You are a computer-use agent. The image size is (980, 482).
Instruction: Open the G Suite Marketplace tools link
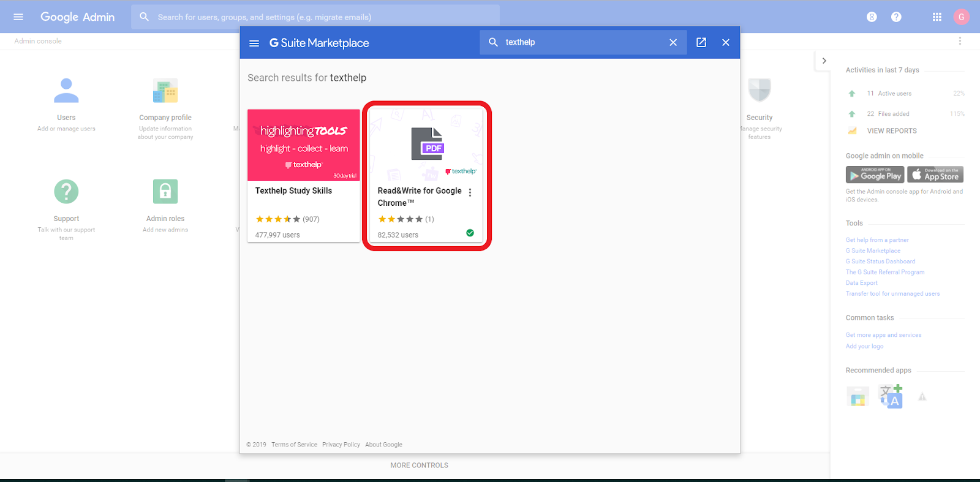pyautogui.click(x=873, y=250)
